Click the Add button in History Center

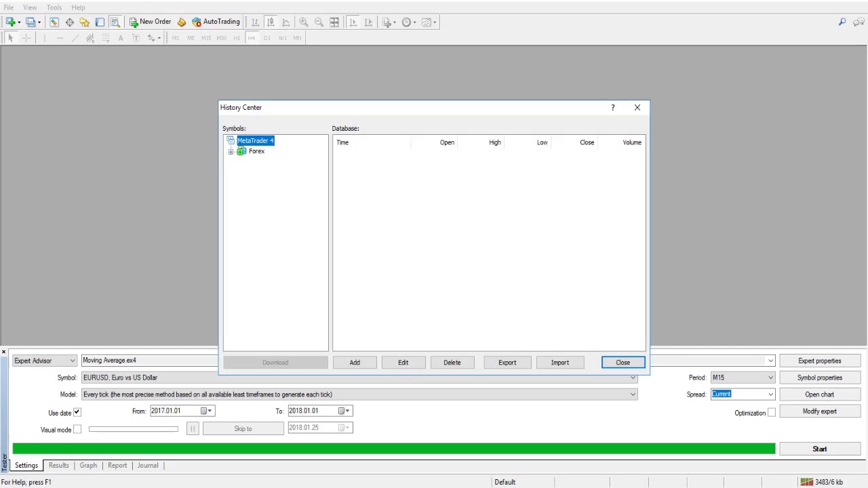tap(355, 363)
